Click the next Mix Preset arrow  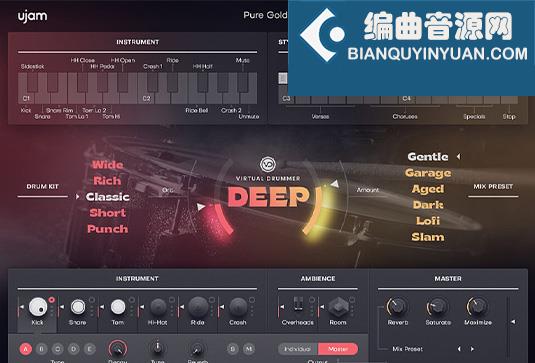[x=472, y=349]
